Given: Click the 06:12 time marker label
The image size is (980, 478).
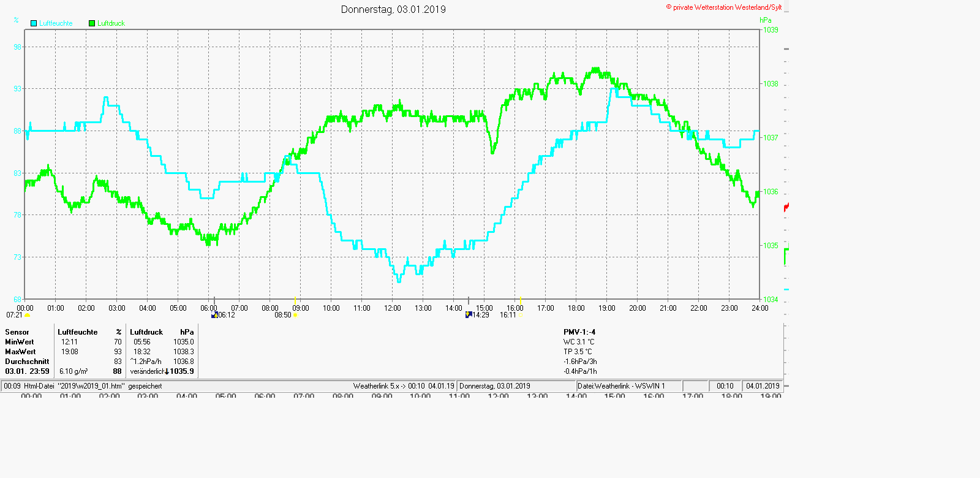Looking at the screenshot, I should [227, 315].
